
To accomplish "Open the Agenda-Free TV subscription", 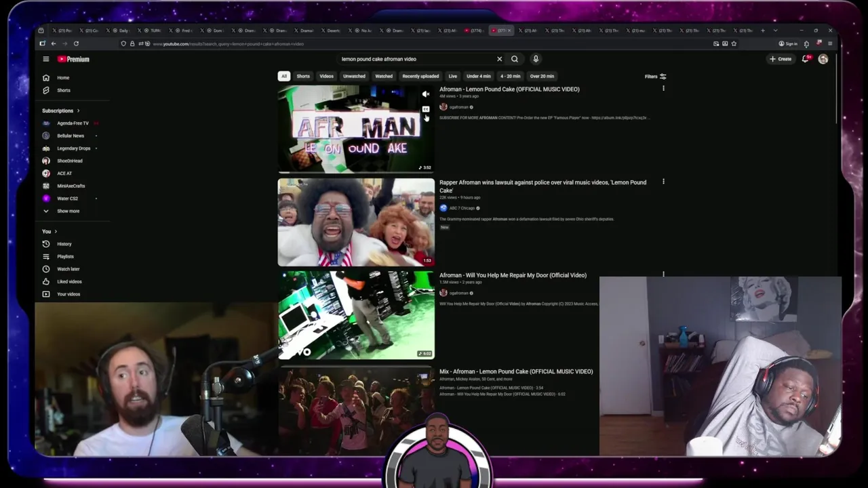I will [x=73, y=123].
